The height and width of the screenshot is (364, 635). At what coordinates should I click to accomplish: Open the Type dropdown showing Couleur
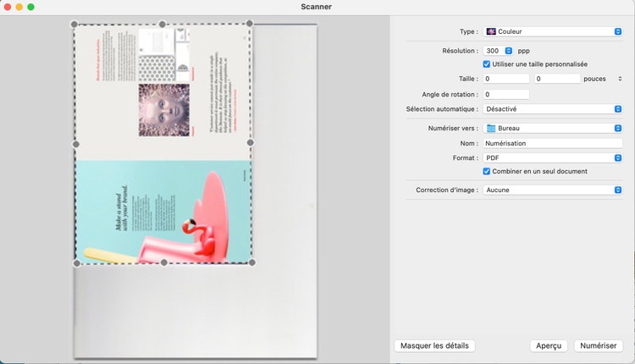tap(552, 31)
